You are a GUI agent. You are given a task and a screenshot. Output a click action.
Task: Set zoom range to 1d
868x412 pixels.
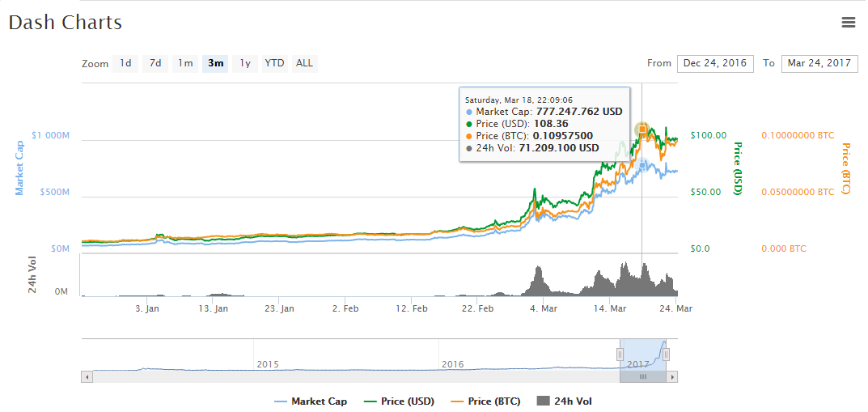(x=125, y=63)
